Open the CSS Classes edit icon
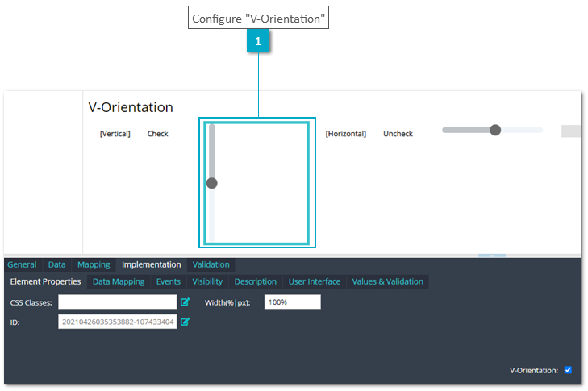 [x=185, y=302]
